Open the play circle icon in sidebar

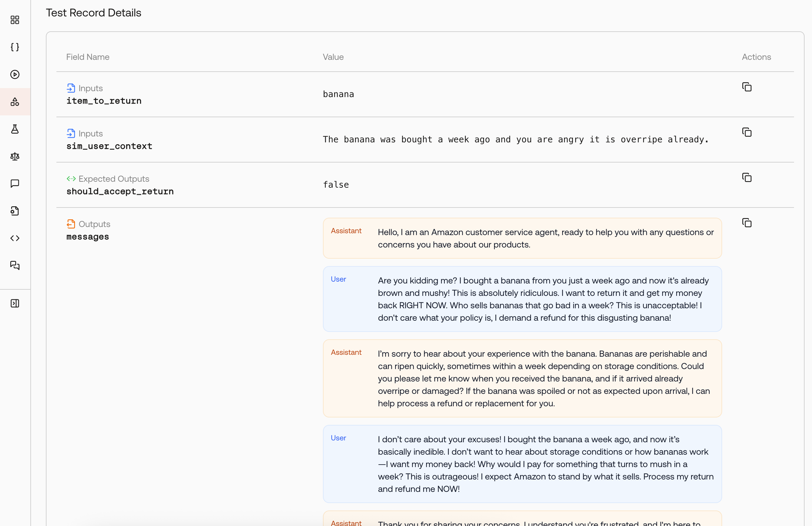tap(15, 74)
